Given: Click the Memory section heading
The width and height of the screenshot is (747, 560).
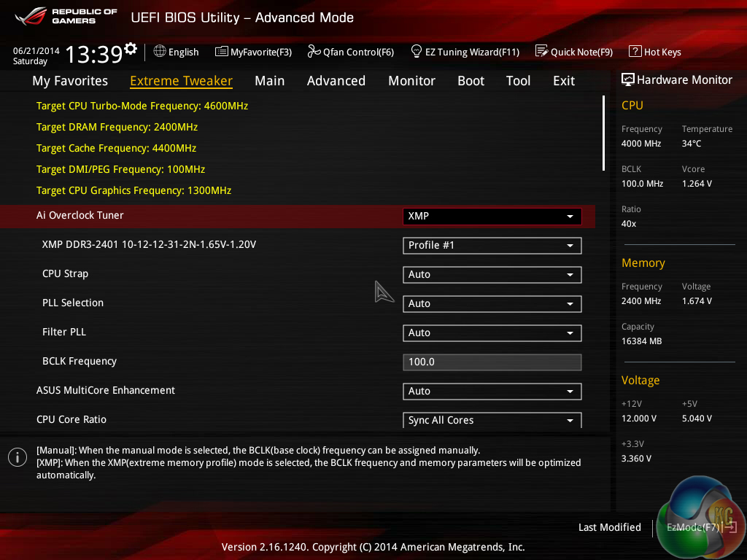Looking at the screenshot, I should [x=643, y=262].
